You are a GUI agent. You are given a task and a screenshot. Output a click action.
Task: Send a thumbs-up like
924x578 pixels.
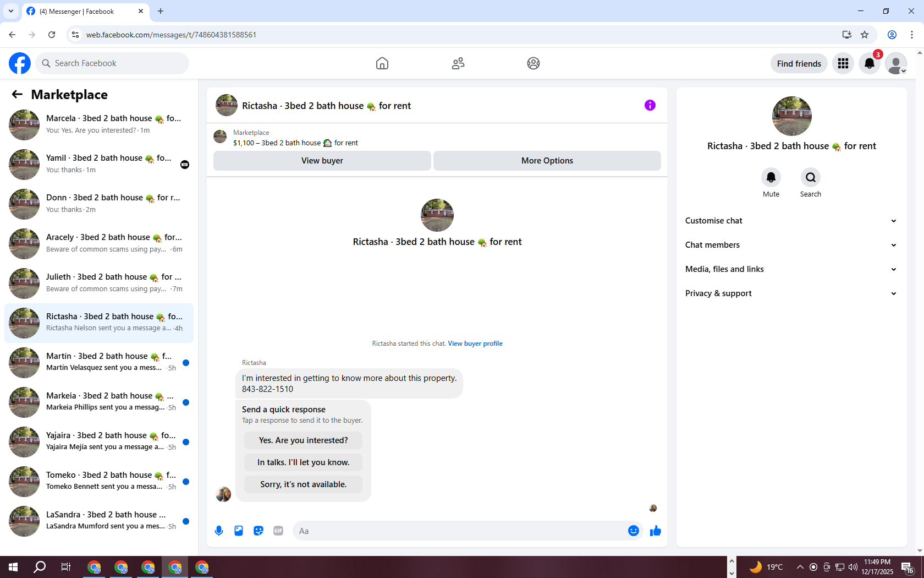click(x=656, y=531)
